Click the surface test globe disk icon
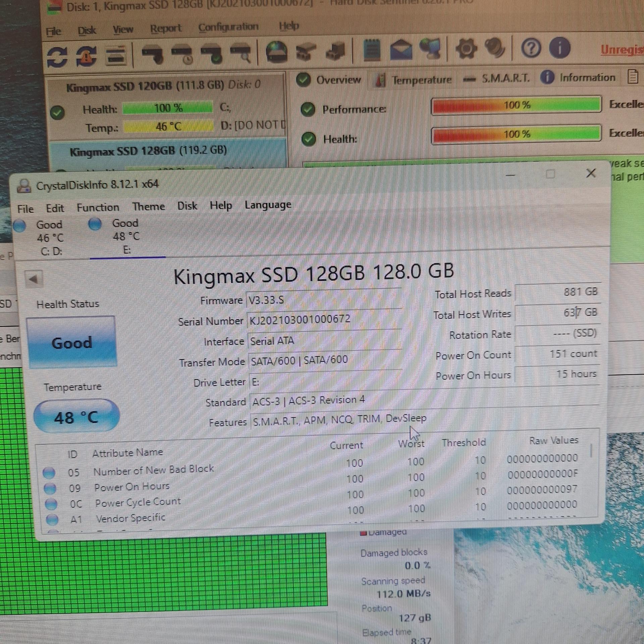The image size is (644, 644). 276,52
